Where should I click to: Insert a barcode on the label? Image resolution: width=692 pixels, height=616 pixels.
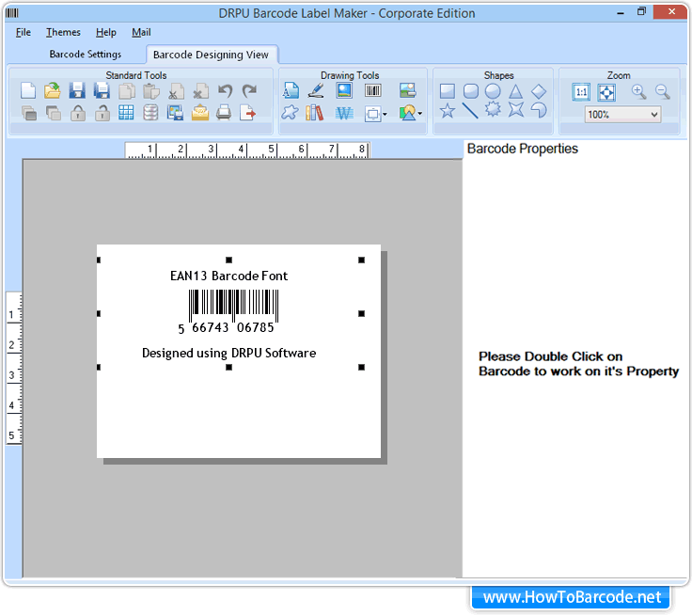point(373,91)
